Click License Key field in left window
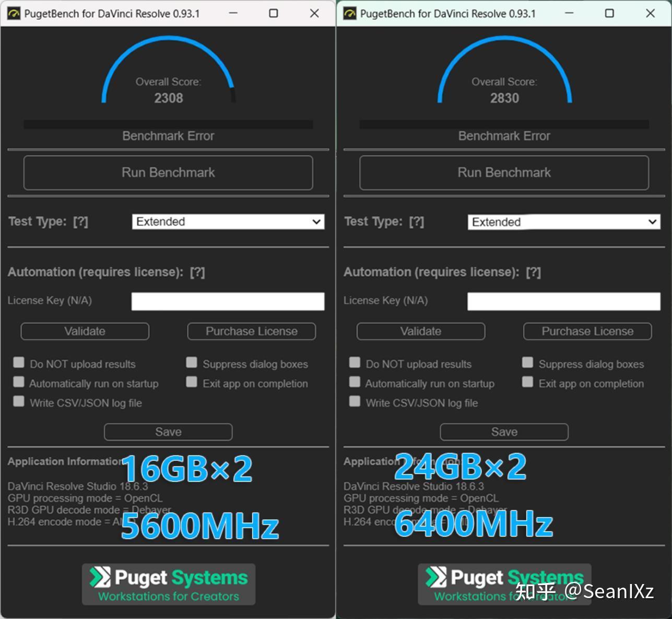Screen dimensions: 672x619 pyautogui.click(x=228, y=301)
